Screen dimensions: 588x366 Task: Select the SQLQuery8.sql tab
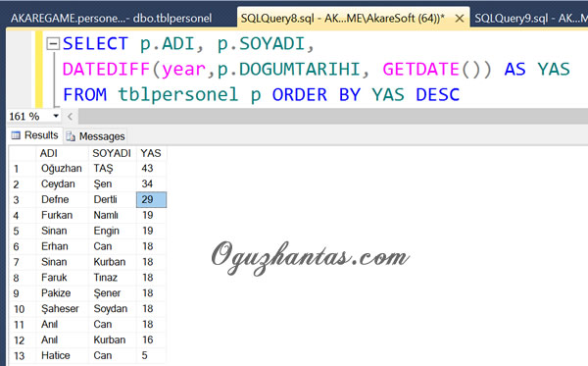pyautogui.click(x=343, y=18)
